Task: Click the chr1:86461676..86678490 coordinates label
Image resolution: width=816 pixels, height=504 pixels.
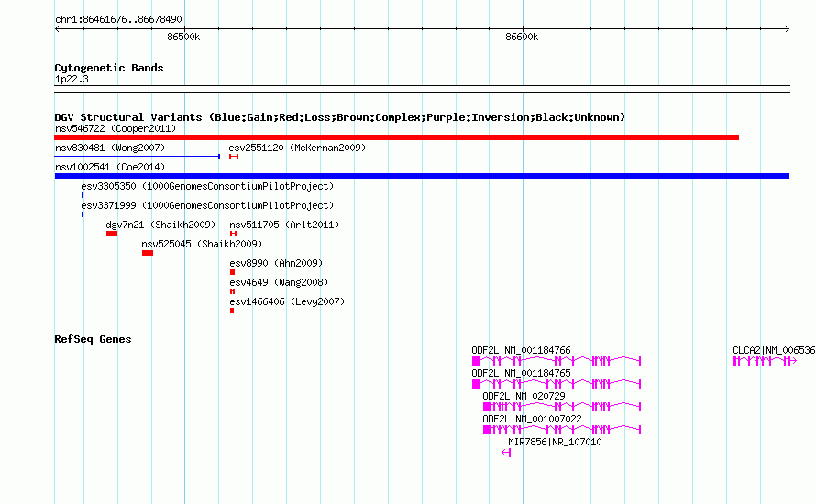Action: 118,20
